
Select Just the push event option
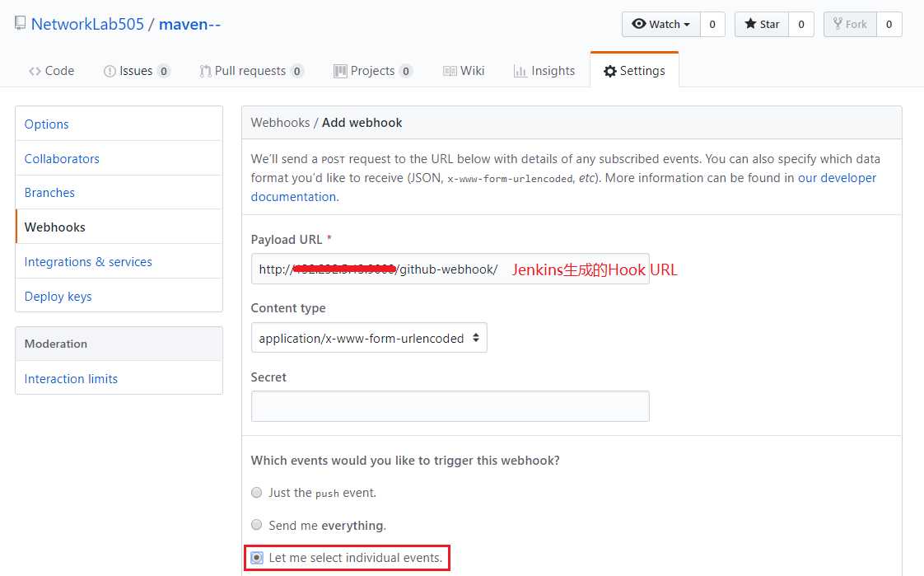pyautogui.click(x=256, y=492)
